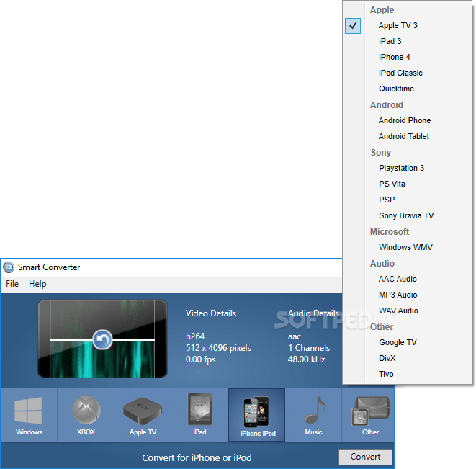This screenshot has width=476, height=469.
Task: Click the '1 Channels' value
Action: 309,348
